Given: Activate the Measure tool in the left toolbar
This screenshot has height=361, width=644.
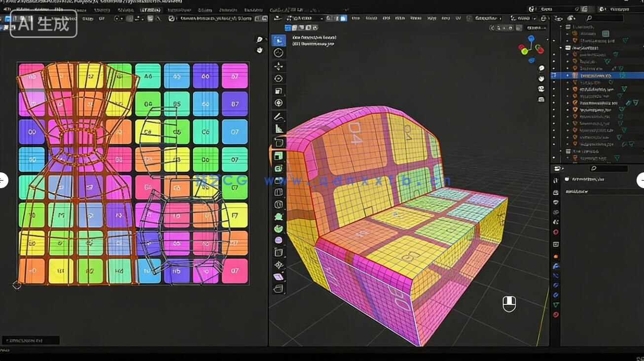Looking at the screenshot, I should [279, 128].
